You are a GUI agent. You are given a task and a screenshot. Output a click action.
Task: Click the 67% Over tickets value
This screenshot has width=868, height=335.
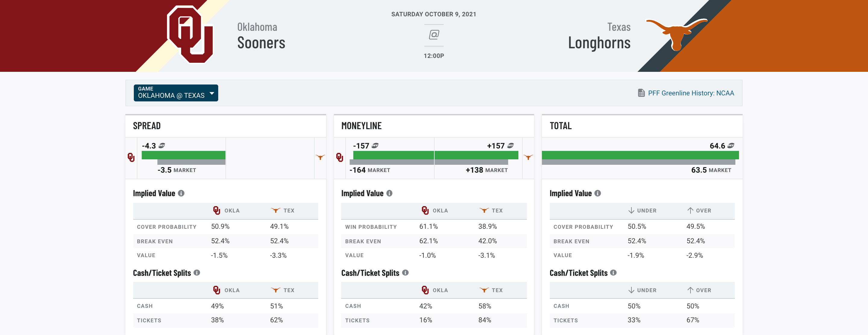[x=693, y=320]
